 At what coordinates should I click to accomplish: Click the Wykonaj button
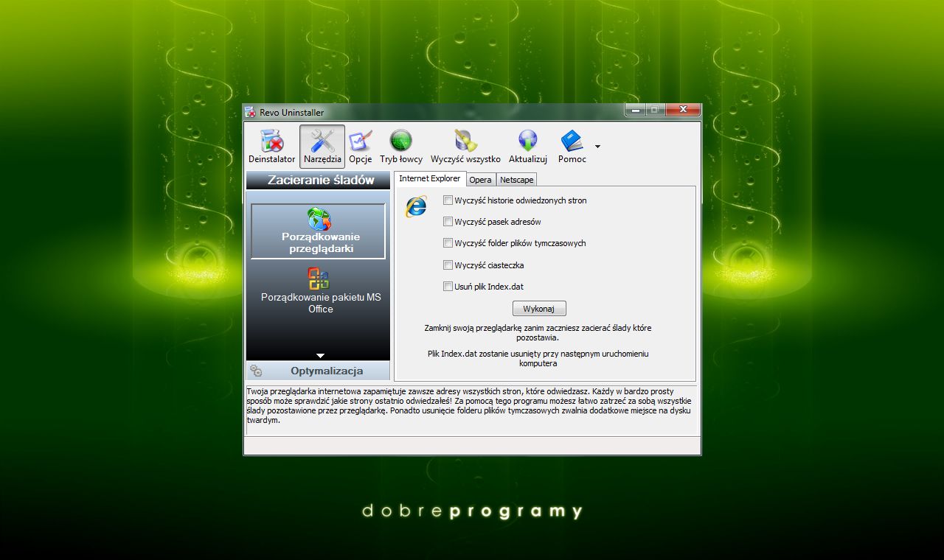539,309
